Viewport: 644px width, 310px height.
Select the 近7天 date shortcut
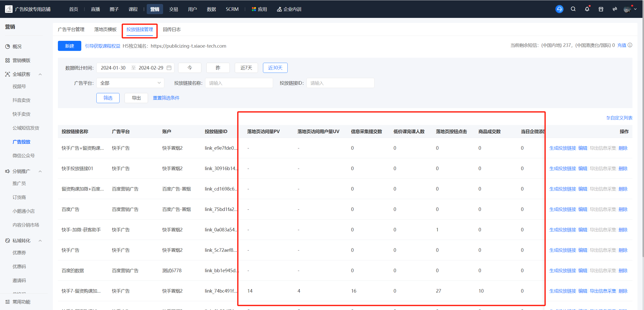click(246, 68)
